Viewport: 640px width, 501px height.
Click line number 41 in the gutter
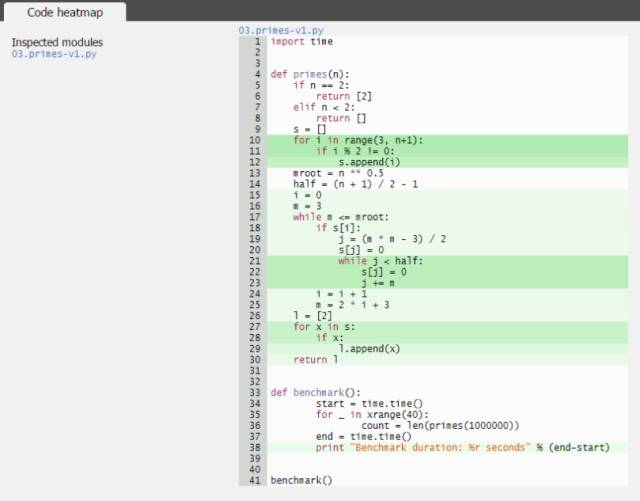(x=255, y=481)
